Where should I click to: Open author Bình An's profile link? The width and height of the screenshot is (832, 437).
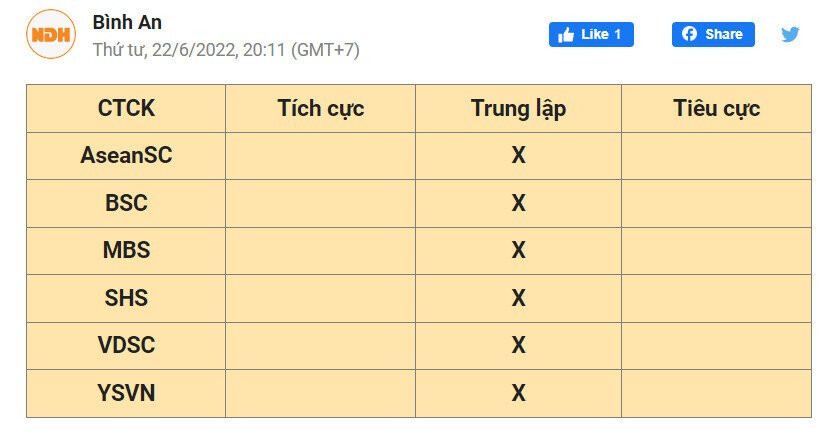[127, 21]
